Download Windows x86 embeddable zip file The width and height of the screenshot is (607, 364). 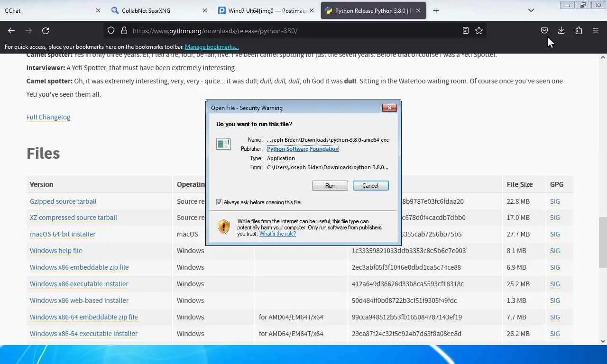click(79, 267)
